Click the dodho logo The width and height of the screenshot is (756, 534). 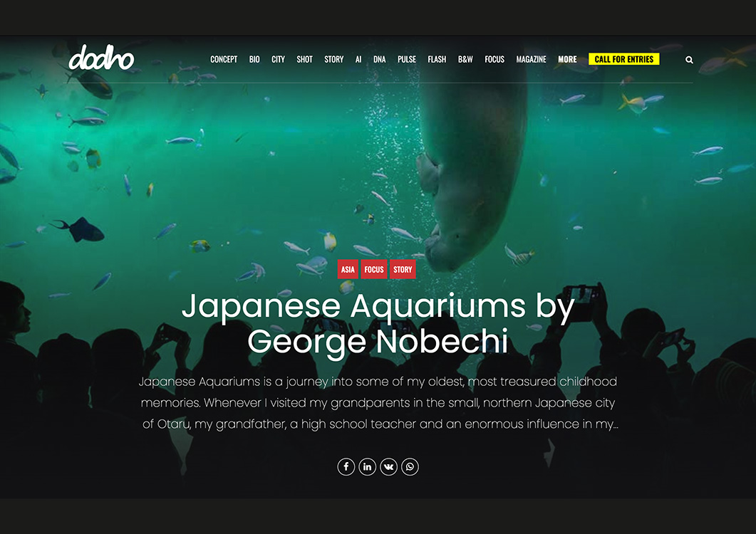coord(101,58)
